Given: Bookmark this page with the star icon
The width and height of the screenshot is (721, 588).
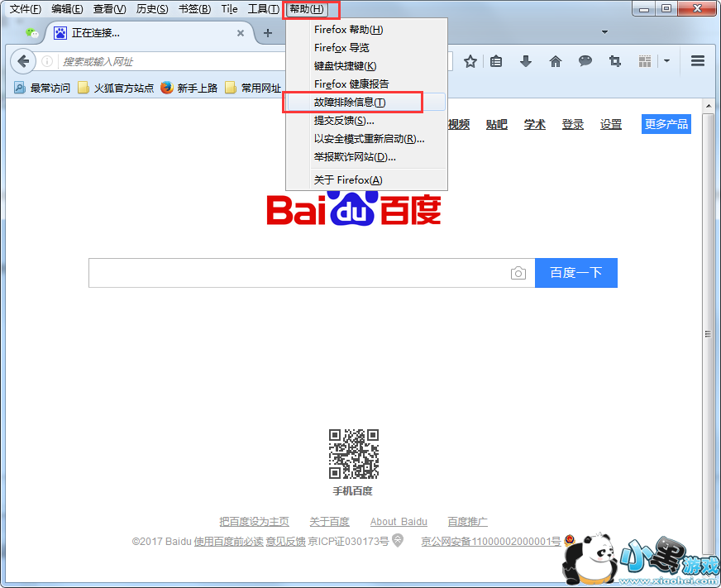Looking at the screenshot, I should 470,61.
